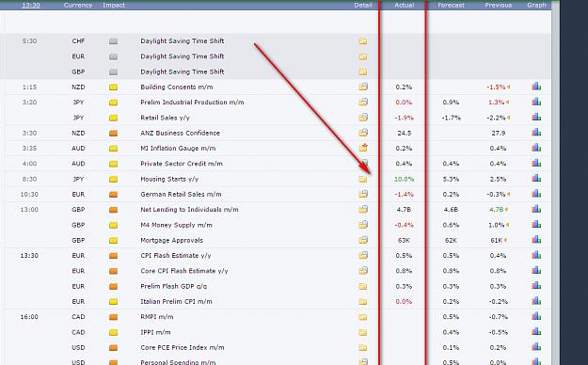
Task: Click the orange impact icon for ANZ Business Confidence
Action: pos(113,134)
